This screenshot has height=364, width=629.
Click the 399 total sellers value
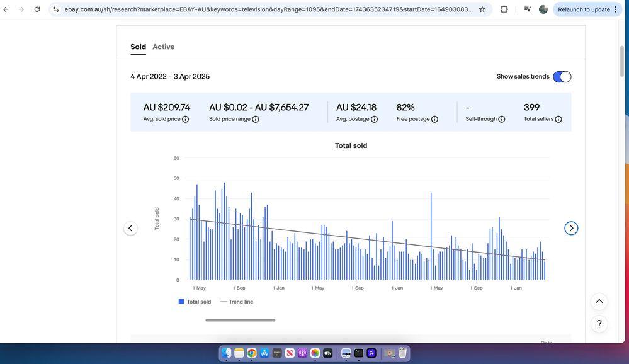531,108
